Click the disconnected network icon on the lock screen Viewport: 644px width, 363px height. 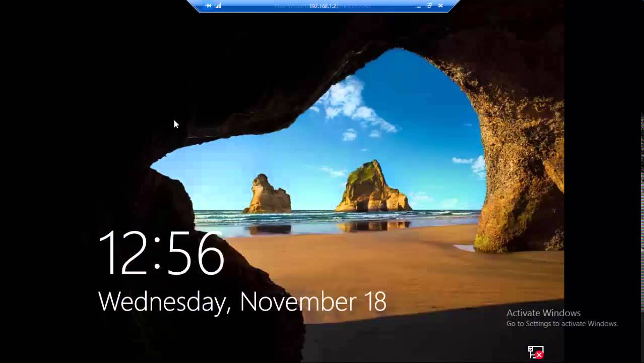(x=536, y=352)
